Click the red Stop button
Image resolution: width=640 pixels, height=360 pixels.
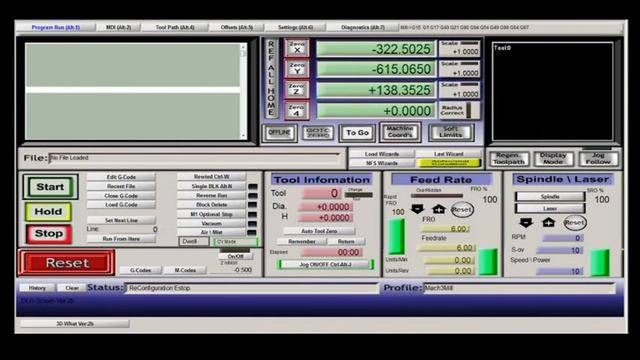coord(49,233)
